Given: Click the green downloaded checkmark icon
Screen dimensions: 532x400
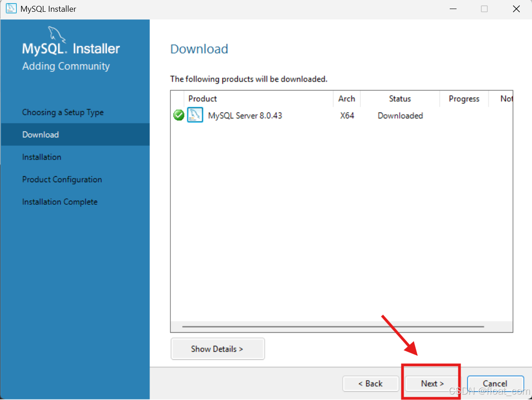Looking at the screenshot, I should [179, 115].
